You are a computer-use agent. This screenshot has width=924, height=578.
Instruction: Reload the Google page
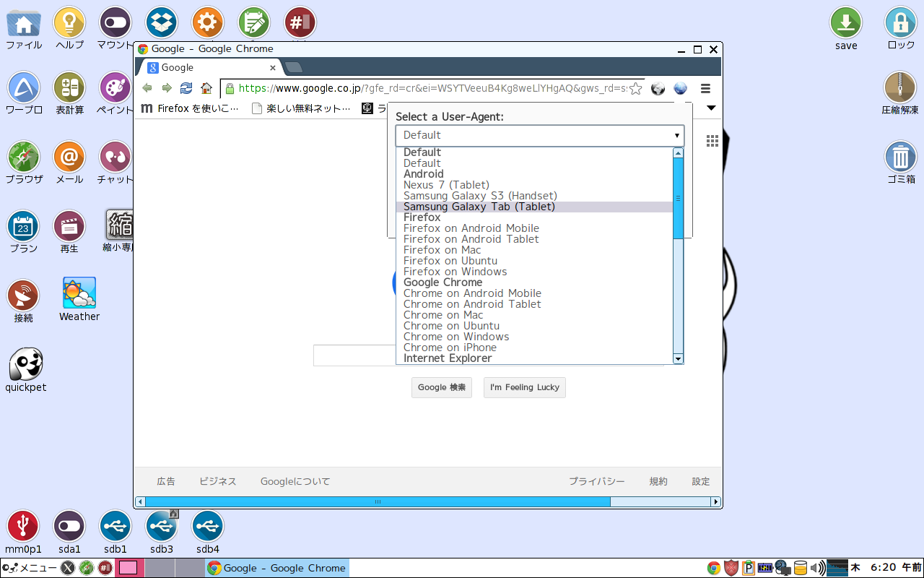pos(186,88)
